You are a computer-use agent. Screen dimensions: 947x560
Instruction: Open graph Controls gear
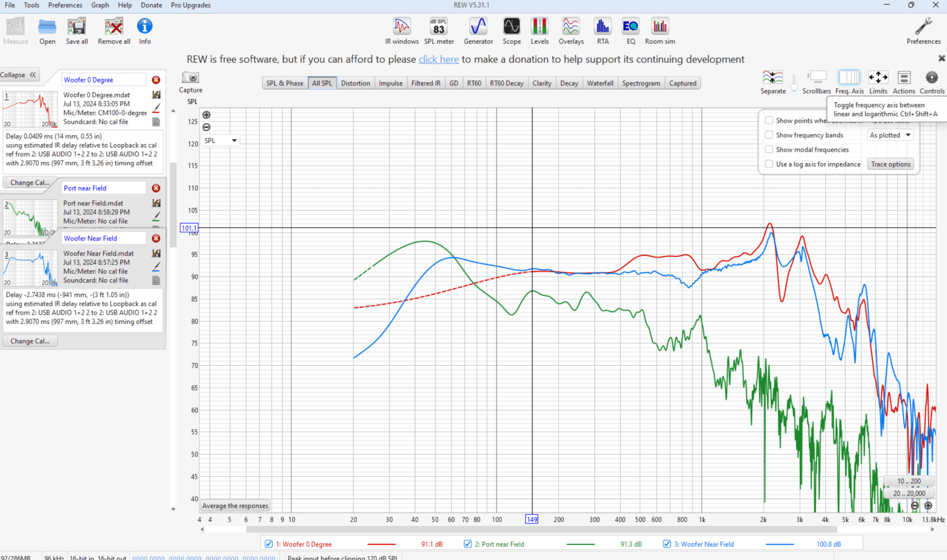[x=932, y=82]
